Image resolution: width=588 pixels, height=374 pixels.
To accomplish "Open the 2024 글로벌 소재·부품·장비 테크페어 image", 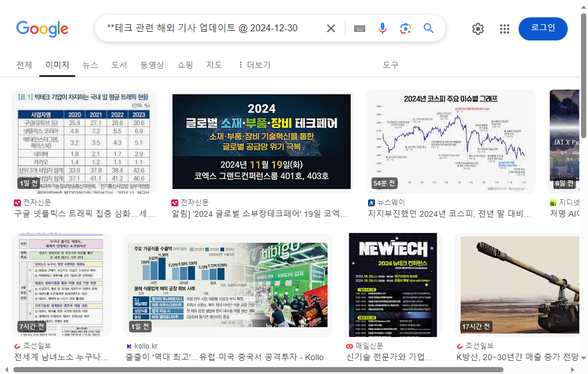I will click(x=262, y=142).
